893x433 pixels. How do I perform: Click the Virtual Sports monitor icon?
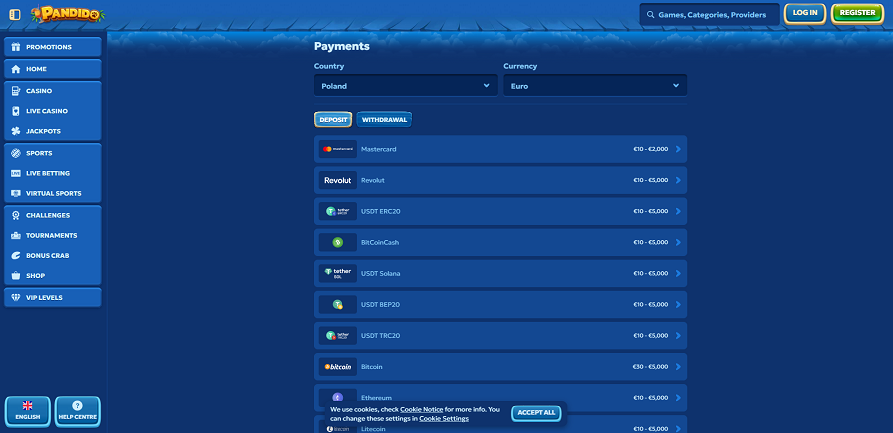click(x=16, y=193)
